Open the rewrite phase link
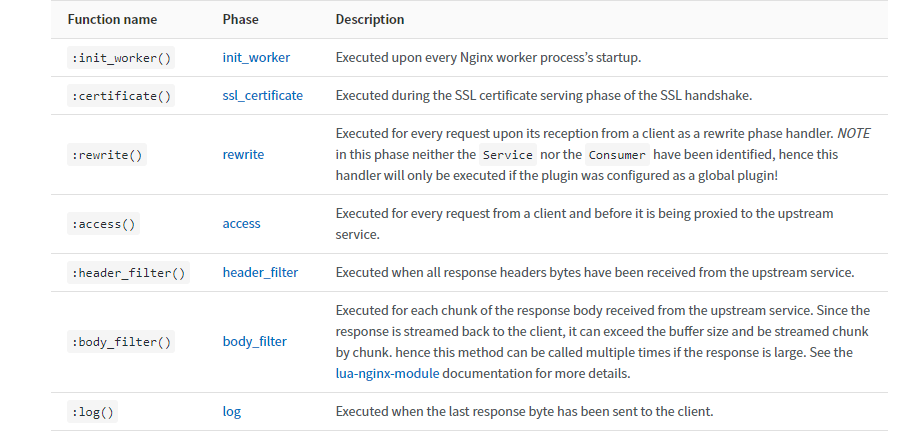Image resolution: width=901 pixels, height=442 pixels. click(243, 155)
